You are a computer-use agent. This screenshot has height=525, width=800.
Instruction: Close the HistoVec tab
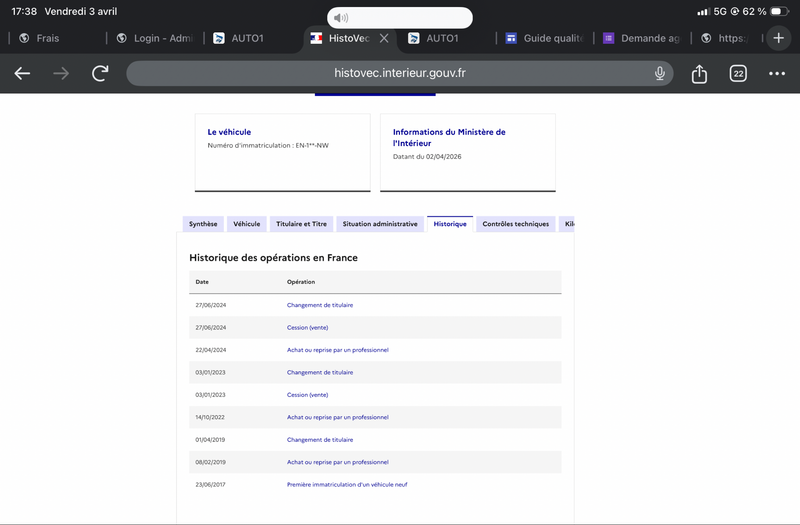click(384, 38)
